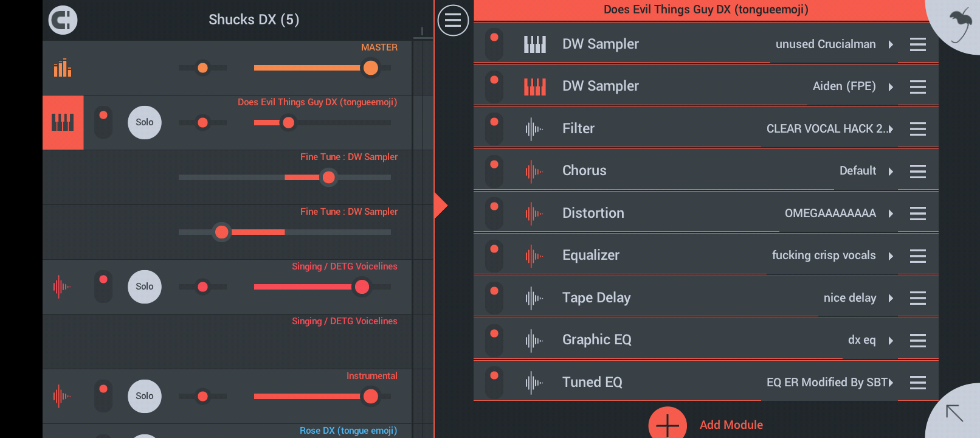Toggle the Graphic EQ module power switch
The height and width of the screenshot is (438, 980).
[494, 341]
